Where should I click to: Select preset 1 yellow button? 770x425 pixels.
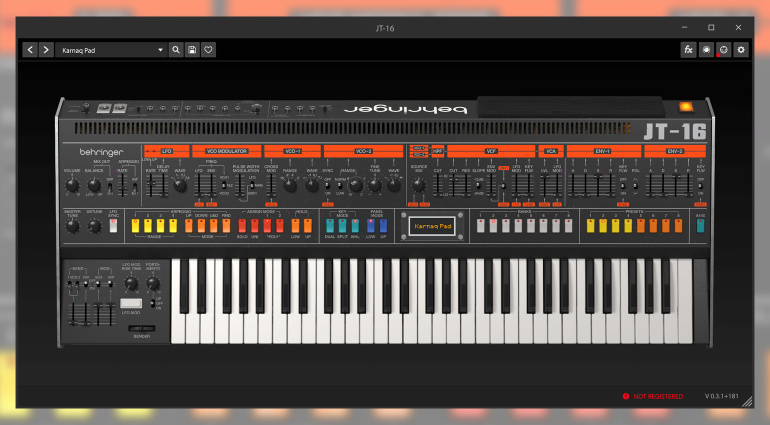click(591, 226)
